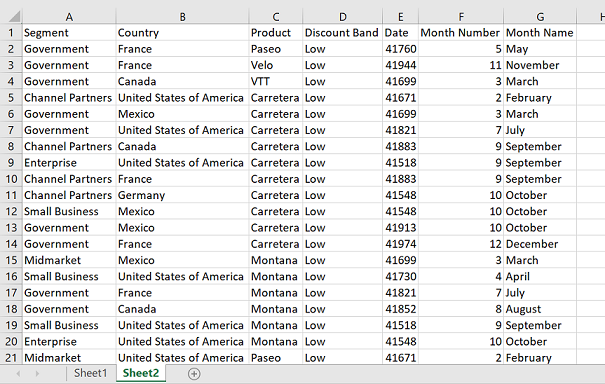Select column B header
This screenshot has height=384, width=605.
(182, 17)
